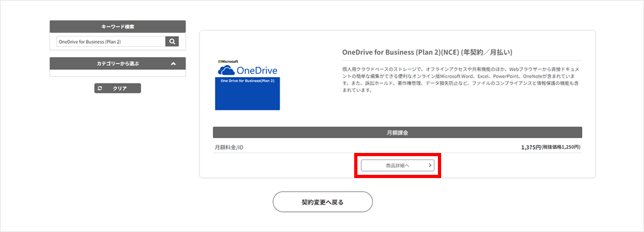Click the OneDrive for Business (Plan 2)(NCE) title

coord(428,53)
